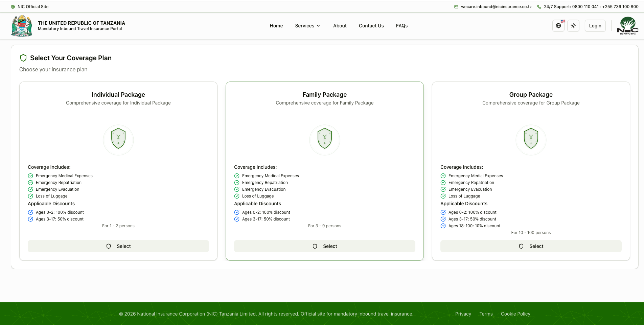Open the Privacy link in footer
The image size is (644, 325).
[x=463, y=314]
